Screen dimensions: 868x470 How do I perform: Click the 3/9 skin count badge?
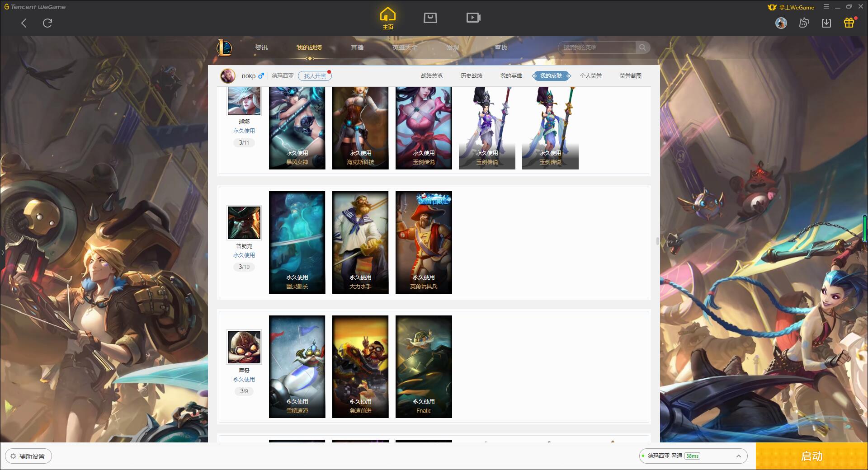tap(244, 391)
